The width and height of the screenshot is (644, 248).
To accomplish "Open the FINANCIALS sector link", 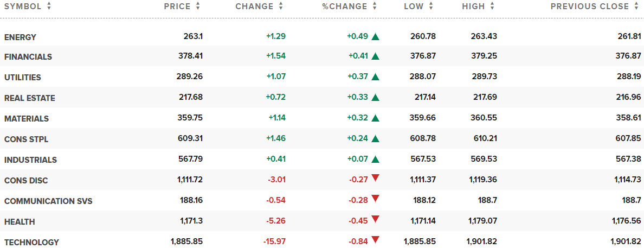I will coord(28,57).
